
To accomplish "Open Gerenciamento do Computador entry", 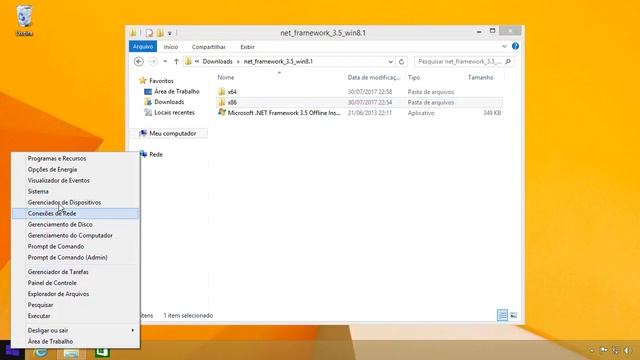I will pos(76,236).
